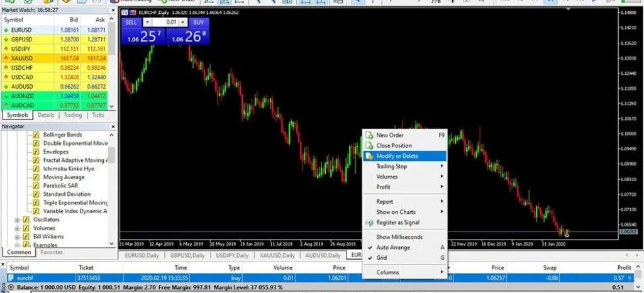Open the AUDUSD,Daily chart tab

point(323,255)
